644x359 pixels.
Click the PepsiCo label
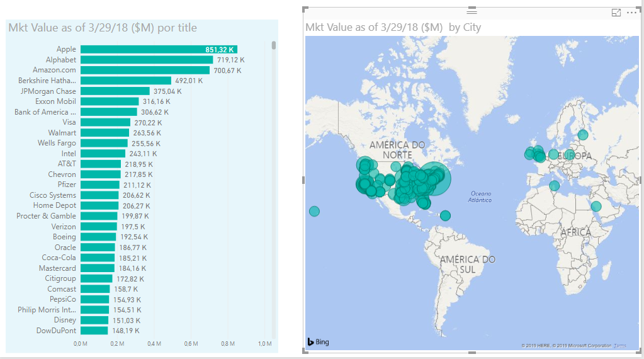click(63, 299)
